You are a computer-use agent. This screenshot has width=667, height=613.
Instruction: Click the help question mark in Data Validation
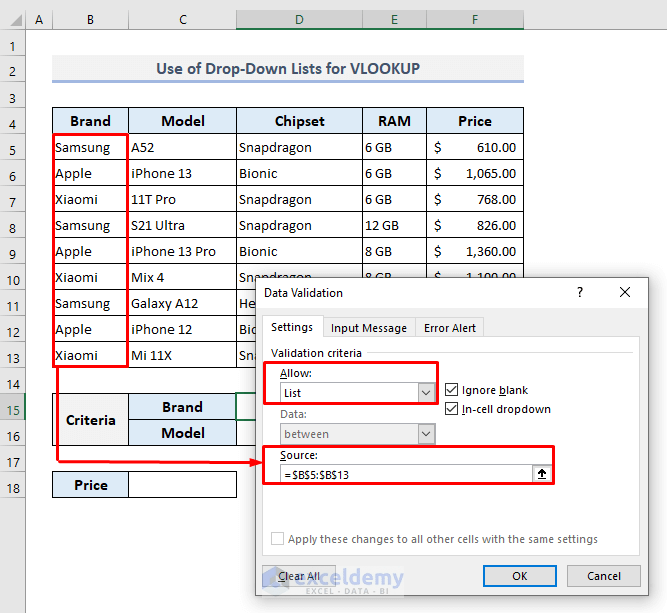580,292
